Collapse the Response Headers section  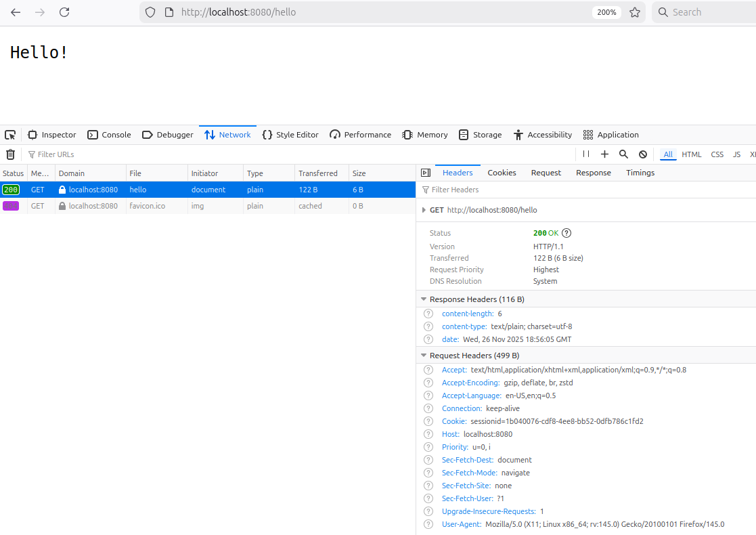[424, 299]
